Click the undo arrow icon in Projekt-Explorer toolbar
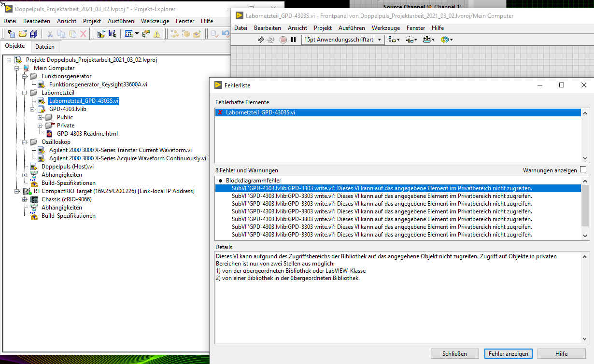The image size is (594, 364). (226, 34)
